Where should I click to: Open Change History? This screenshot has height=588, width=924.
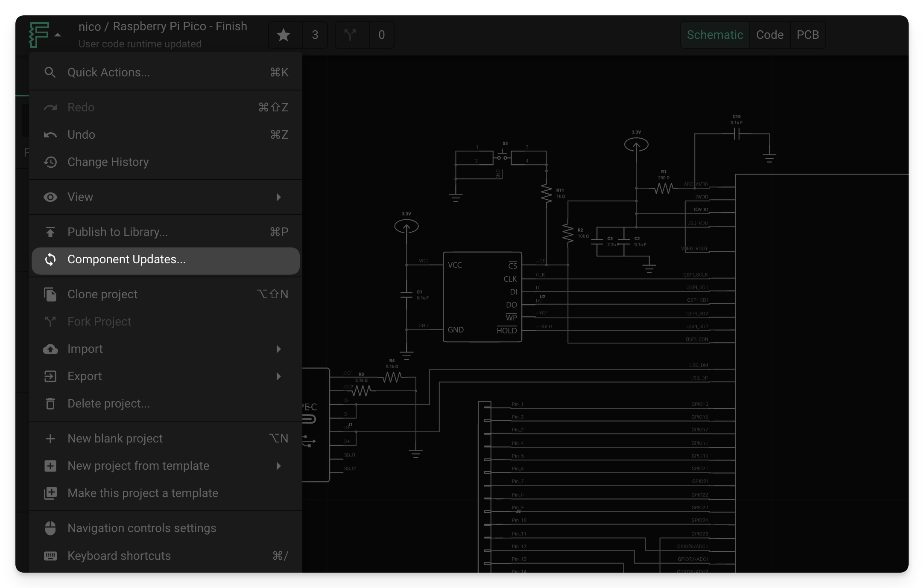pos(166,162)
